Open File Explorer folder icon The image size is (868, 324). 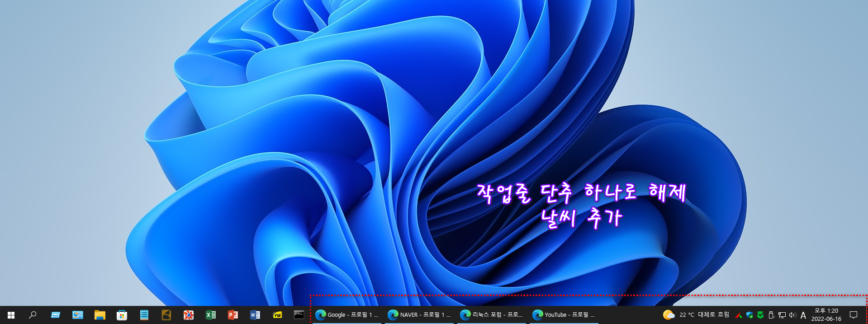[100, 315]
